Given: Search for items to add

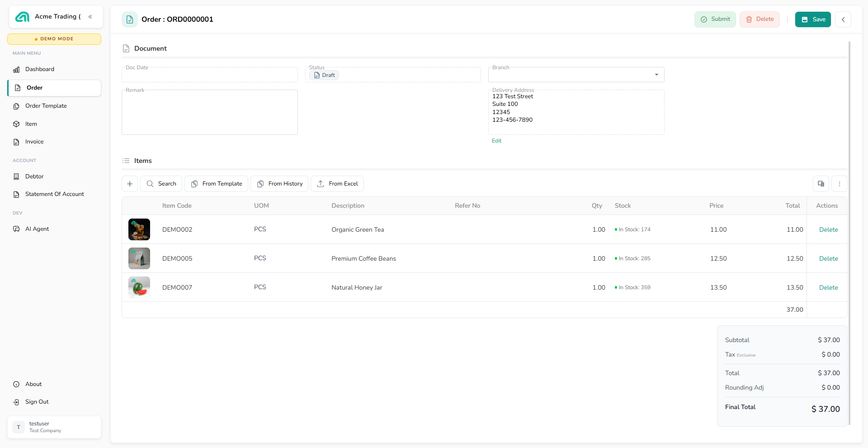Looking at the screenshot, I should (x=161, y=184).
